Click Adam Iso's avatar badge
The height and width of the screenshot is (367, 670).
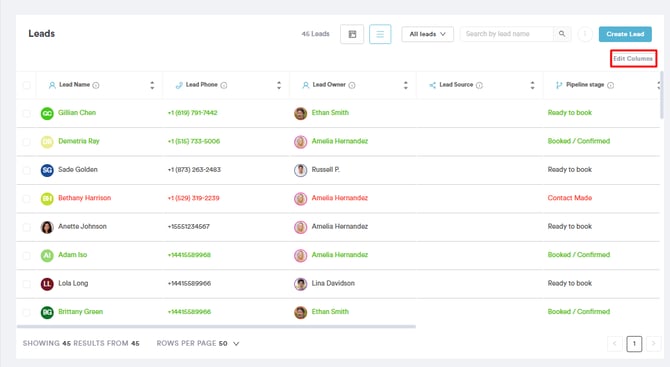[47, 255]
